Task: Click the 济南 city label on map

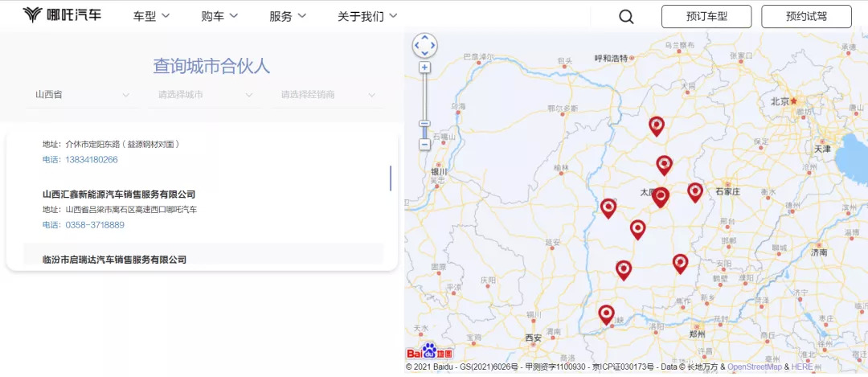Action: point(819,252)
